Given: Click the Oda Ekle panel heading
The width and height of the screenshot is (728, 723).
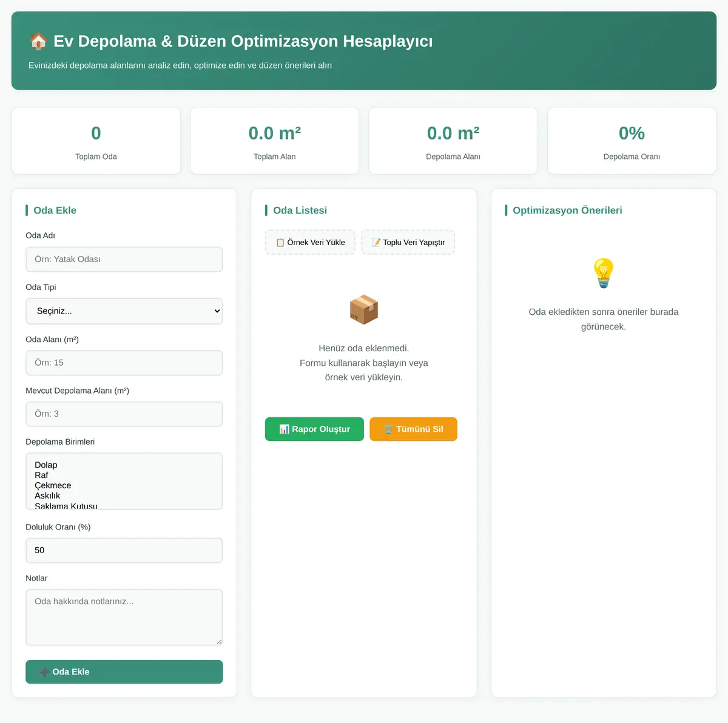Looking at the screenshot, I should [55, 210].
